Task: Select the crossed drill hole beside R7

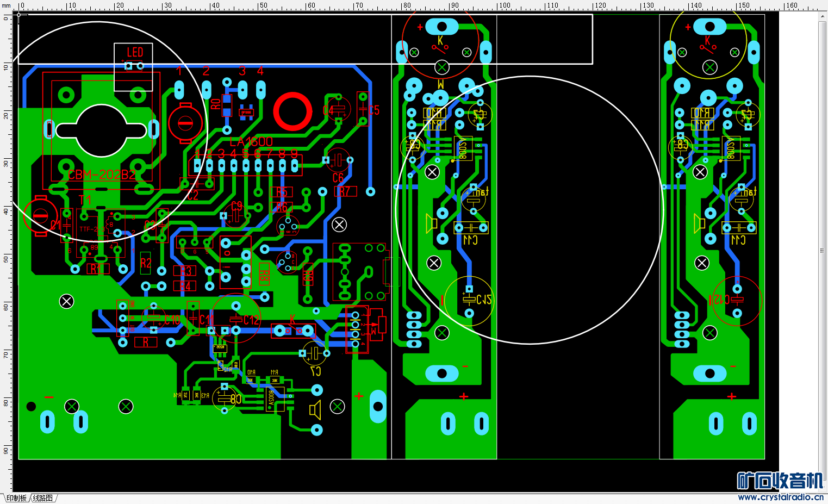Action: (339, 224)
